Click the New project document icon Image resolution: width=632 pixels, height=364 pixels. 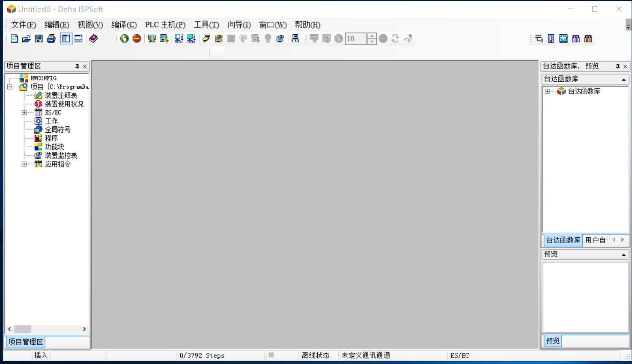pos(14,39)
